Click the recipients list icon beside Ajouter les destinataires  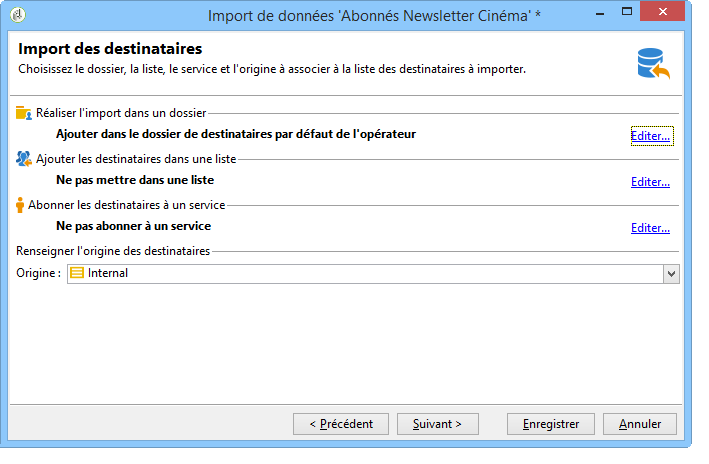coord(24,159)
